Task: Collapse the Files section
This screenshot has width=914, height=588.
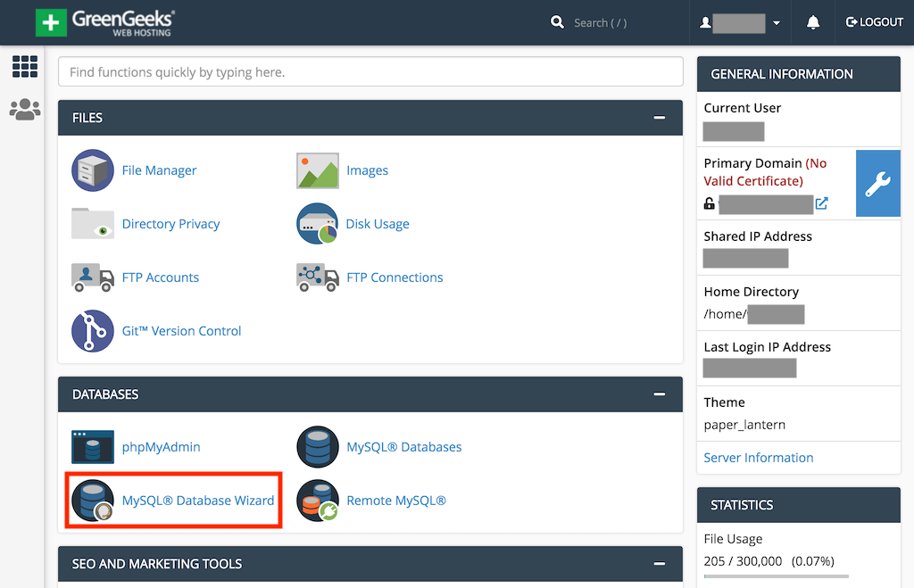Action: pos(660,118)
